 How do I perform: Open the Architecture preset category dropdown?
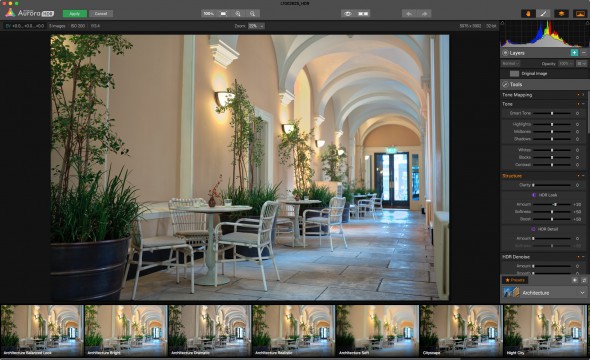(x=545, y=293)
